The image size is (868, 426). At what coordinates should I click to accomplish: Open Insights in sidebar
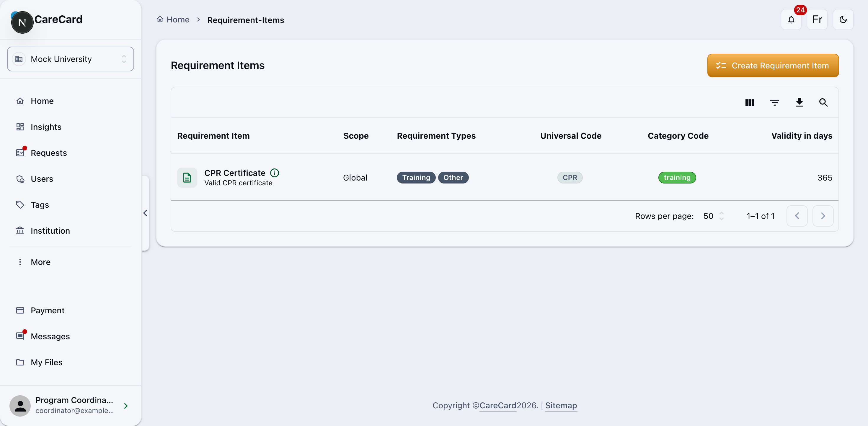pyautogui.click(x=71, y=127)
